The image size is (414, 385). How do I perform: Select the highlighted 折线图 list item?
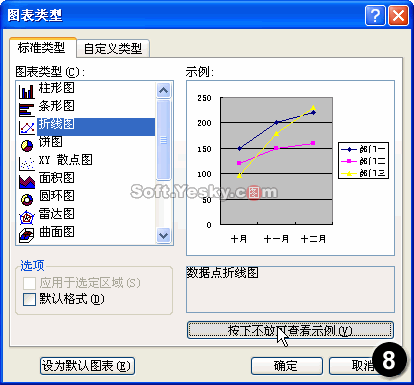point(96,126)
